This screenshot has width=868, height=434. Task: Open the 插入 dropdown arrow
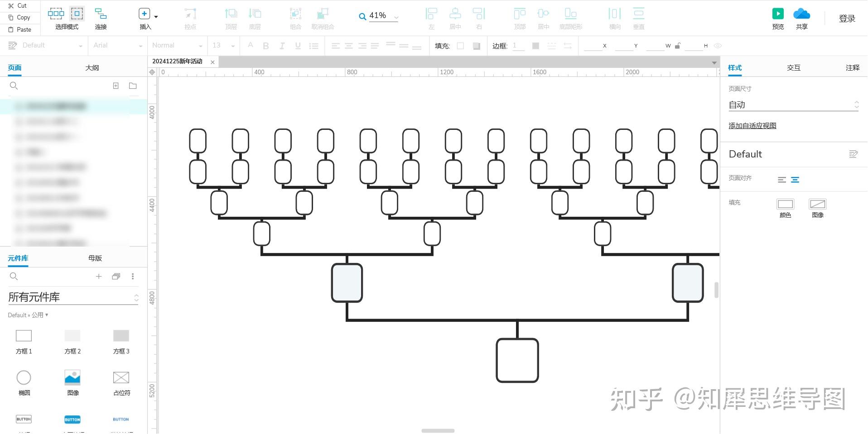click(x=155, y=16)
